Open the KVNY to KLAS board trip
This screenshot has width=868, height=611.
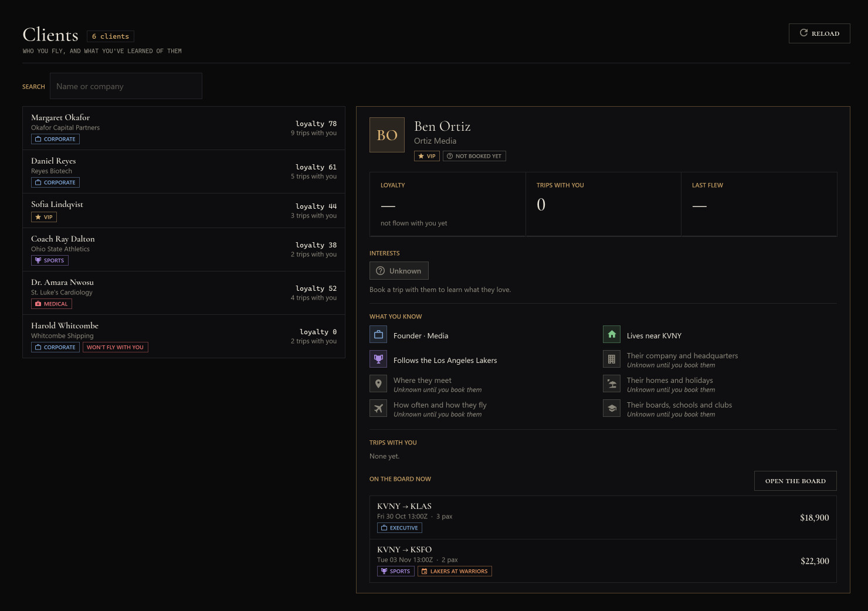click(x=603, y=518)
